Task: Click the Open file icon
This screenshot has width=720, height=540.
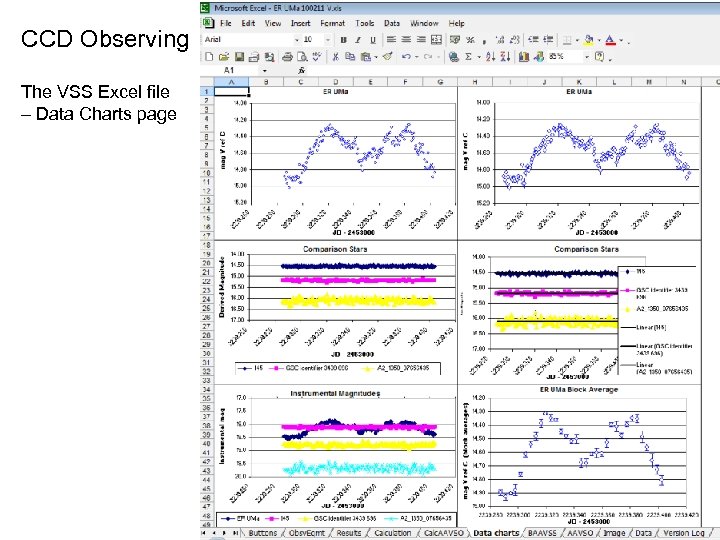Action: click(224, 56)
